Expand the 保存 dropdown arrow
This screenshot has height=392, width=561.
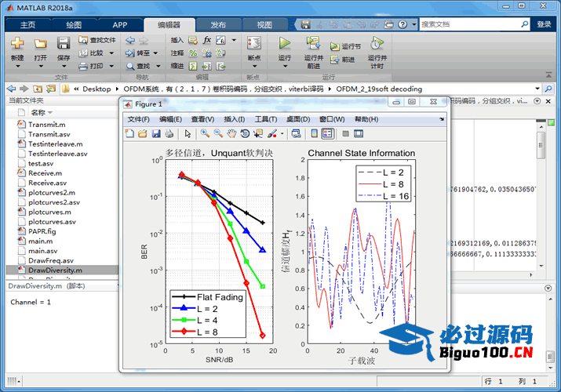[64, 66]
